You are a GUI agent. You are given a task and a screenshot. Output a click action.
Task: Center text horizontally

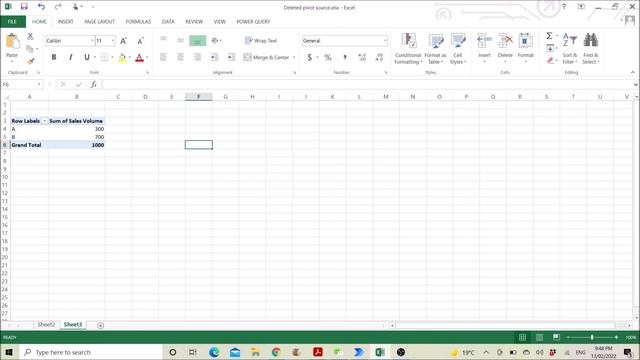180,57
